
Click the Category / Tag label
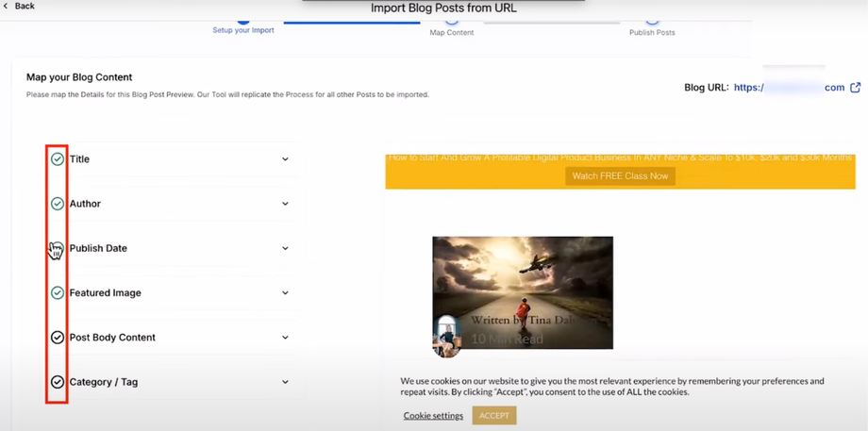[x=104, y=382]
